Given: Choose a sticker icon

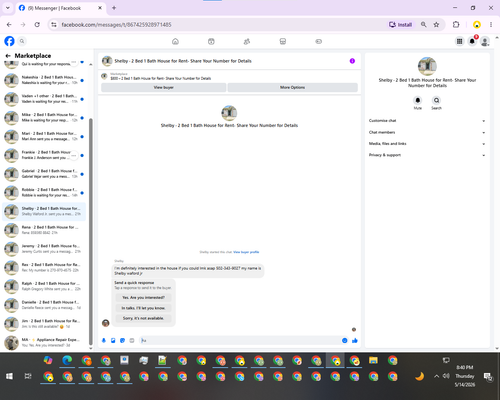Looking at the screenshot, I should (122, 340).
